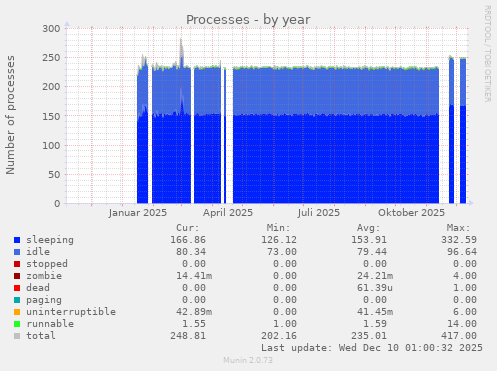
Task: Click uninterruptible maximum value 6.00
Action: 465,312
